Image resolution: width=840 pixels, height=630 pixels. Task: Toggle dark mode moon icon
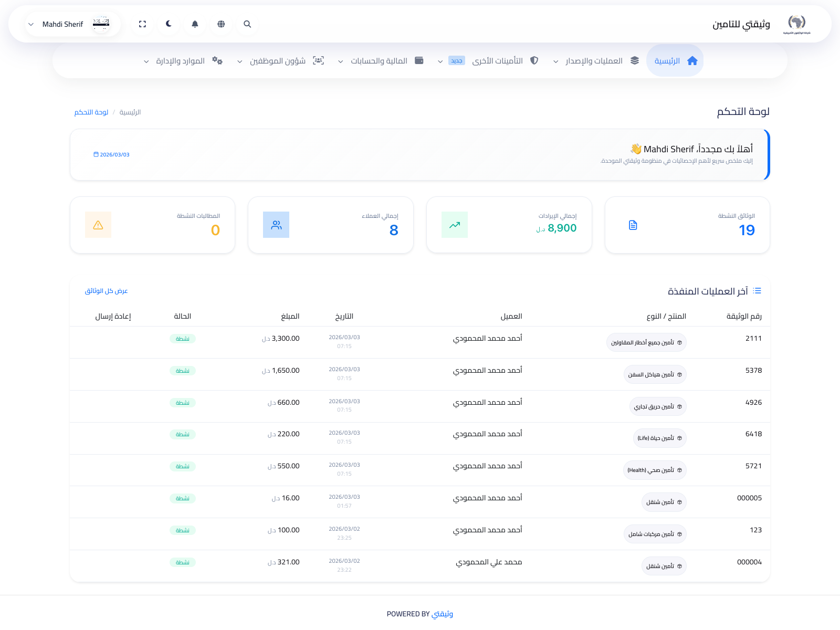point(169,24)
